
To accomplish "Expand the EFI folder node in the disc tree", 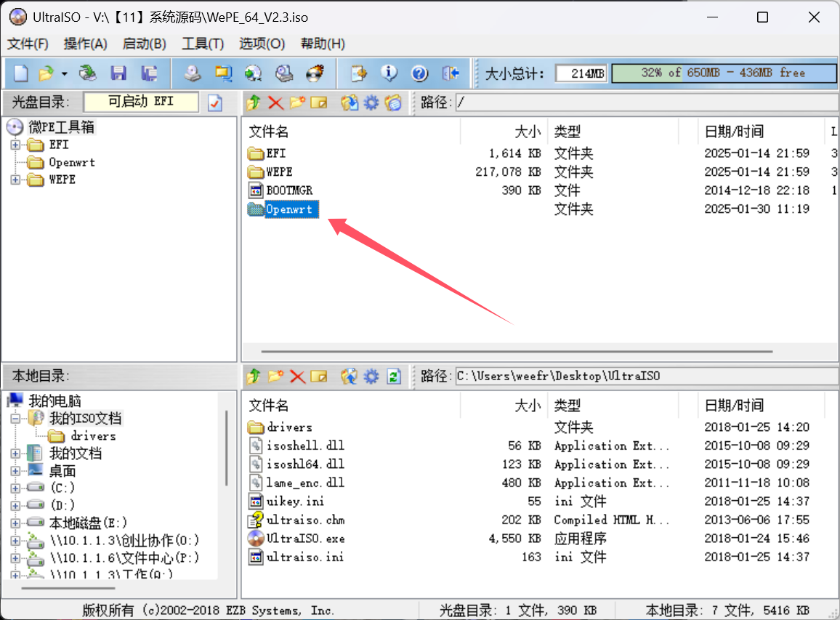I will (15, 145).
